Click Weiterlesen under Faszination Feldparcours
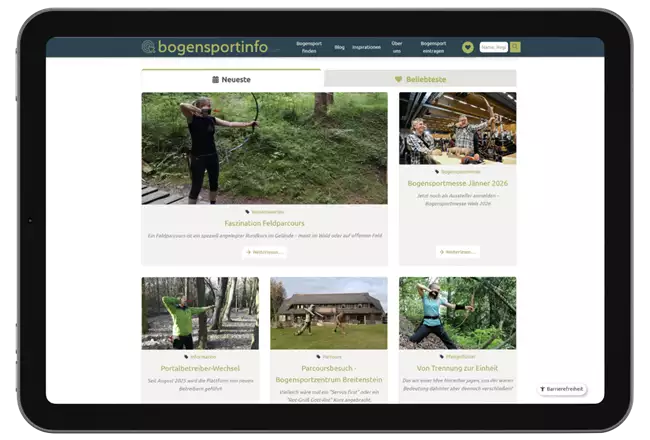The image size is (650, 440). click(264, 252)
